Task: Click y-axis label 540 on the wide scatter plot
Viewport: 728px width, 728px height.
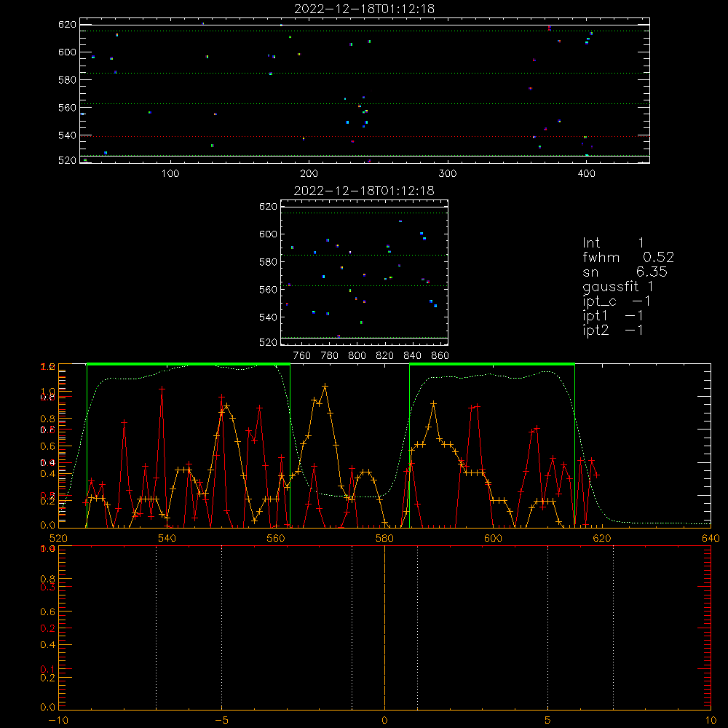Action: click(67, 135)
